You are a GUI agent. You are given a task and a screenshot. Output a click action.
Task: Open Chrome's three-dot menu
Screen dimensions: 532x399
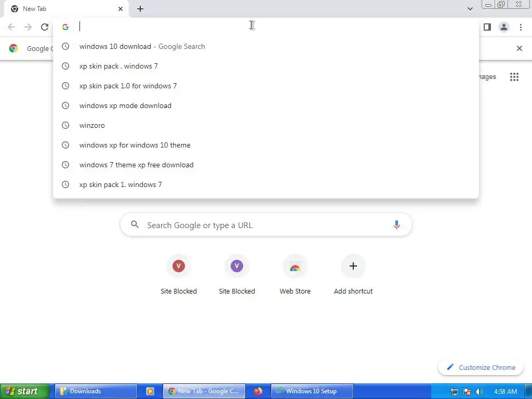click(521, 27)
